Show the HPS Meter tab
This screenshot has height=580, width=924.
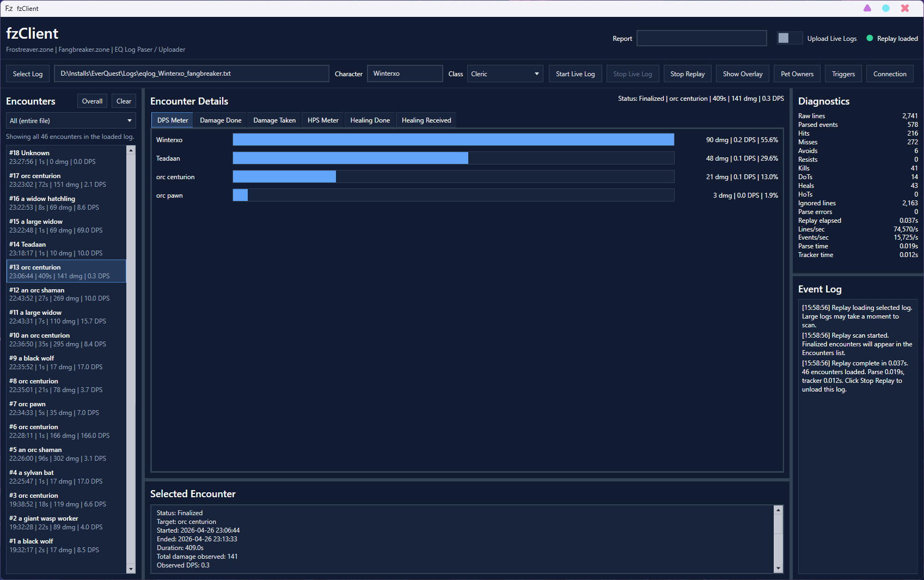[x=323, y=120]
